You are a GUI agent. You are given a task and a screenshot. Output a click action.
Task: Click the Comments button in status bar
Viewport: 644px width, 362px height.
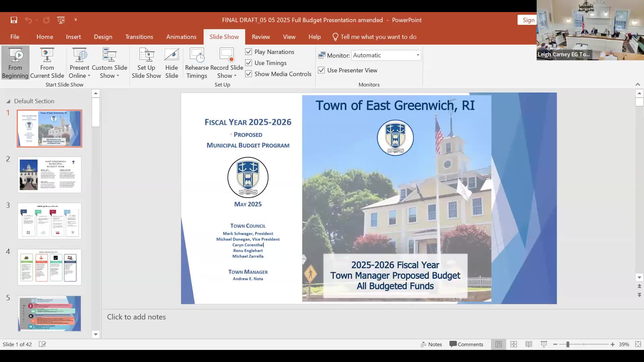466,344
